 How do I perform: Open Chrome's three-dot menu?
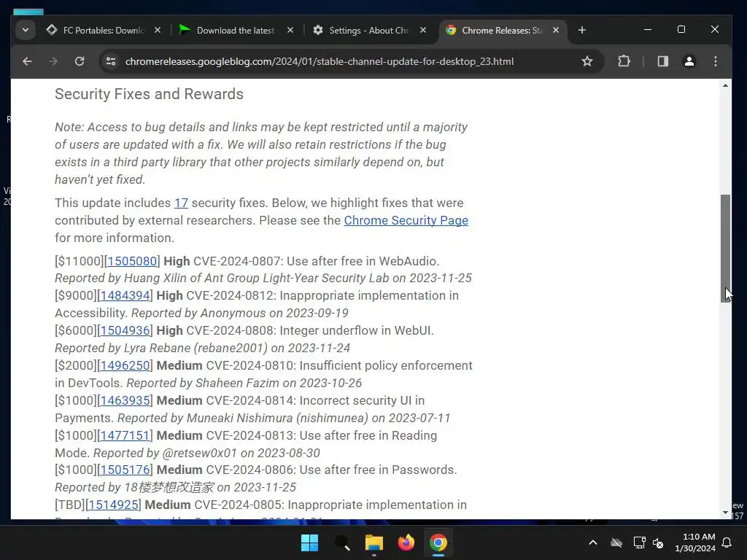(x=715, y=61)
